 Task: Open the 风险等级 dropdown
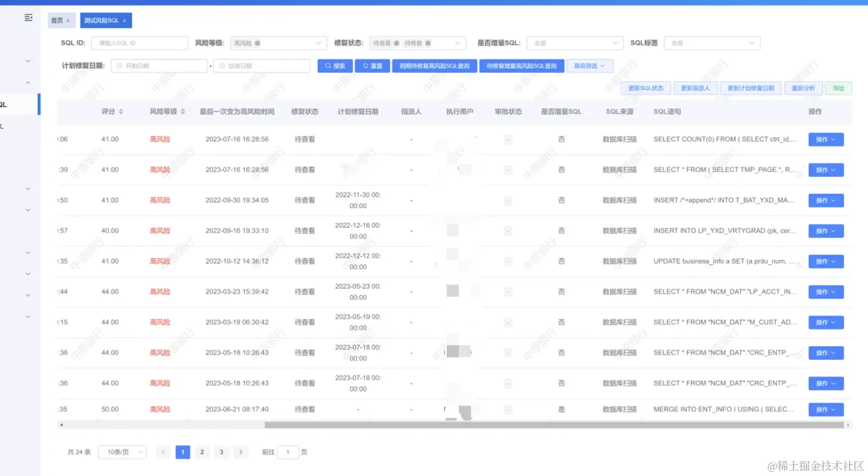click(x=278, y=43)
